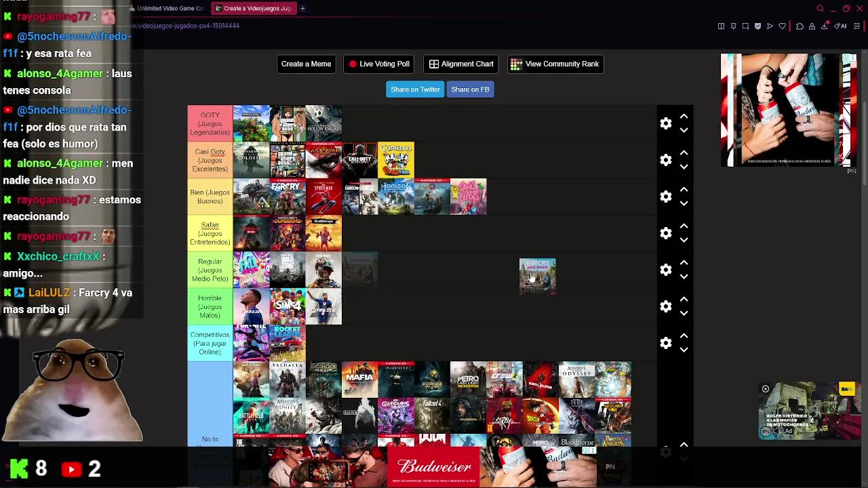The width and height of the screenshot is (868, 488).
Task: Open a new browser tab
Action: click(x=302, y=8)
